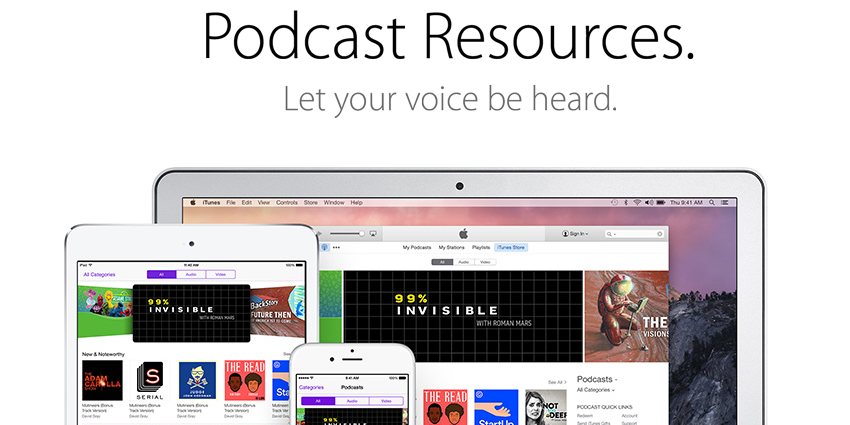Open BackStory banner on iPad

pos(278,312)
